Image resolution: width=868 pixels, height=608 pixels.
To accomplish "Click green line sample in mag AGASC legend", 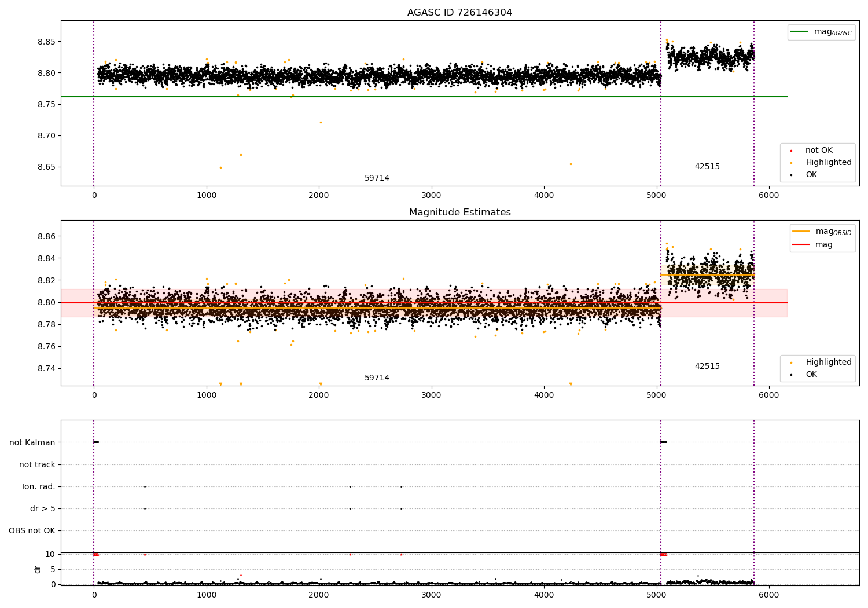I will [800, 32].
